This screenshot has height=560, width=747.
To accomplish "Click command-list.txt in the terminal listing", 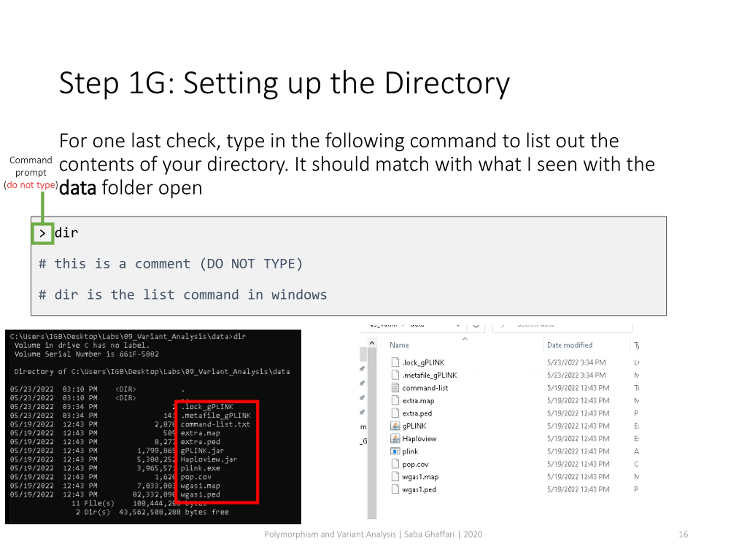I will click(x=215, y=424).
